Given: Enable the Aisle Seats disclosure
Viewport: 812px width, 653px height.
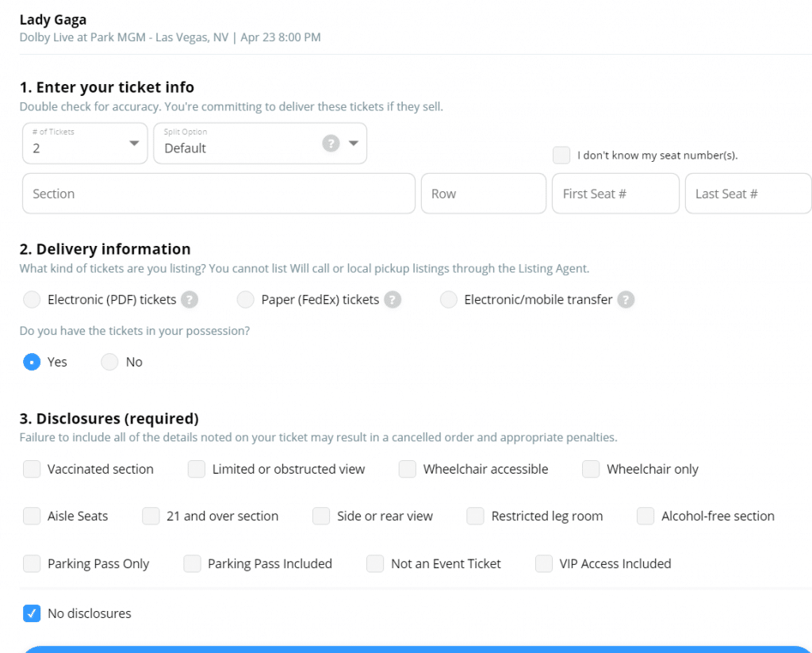Looking at the screenshot, I should [x=32, y=517].
